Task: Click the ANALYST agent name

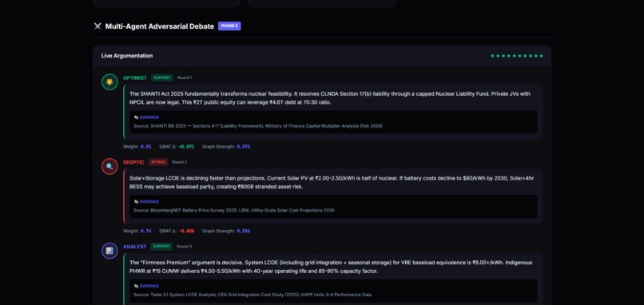Action: pyautogui.click(x=135, y=247)
